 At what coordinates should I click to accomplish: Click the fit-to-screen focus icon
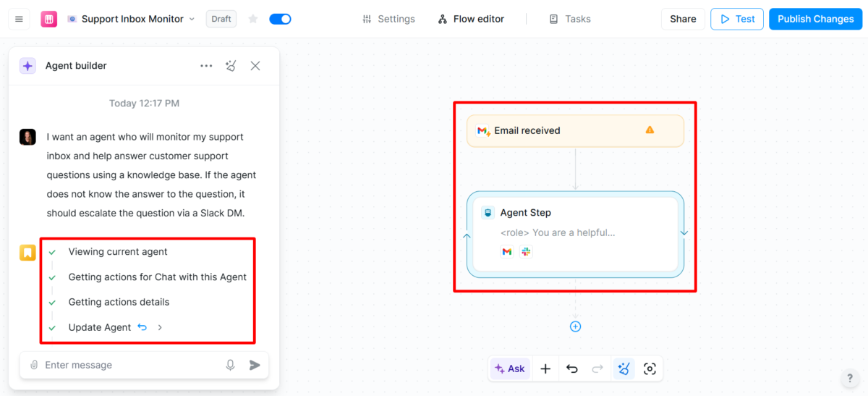tap(650, 368)
